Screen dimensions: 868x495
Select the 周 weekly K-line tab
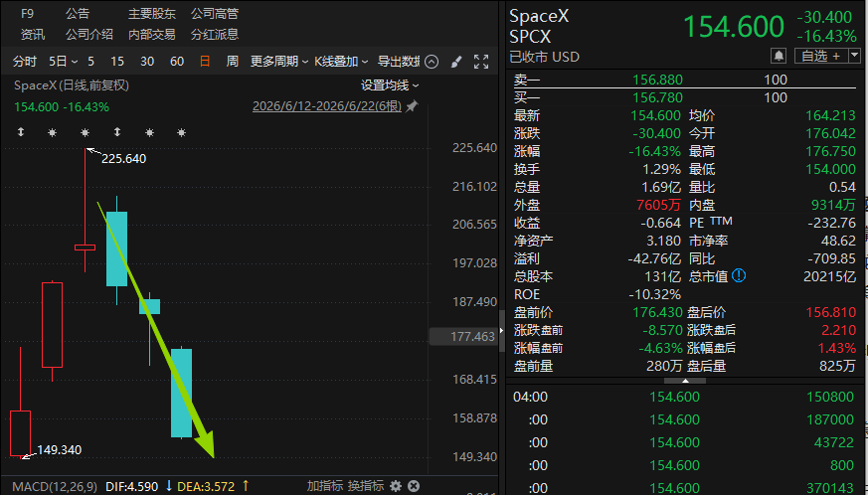coord(233,62)
